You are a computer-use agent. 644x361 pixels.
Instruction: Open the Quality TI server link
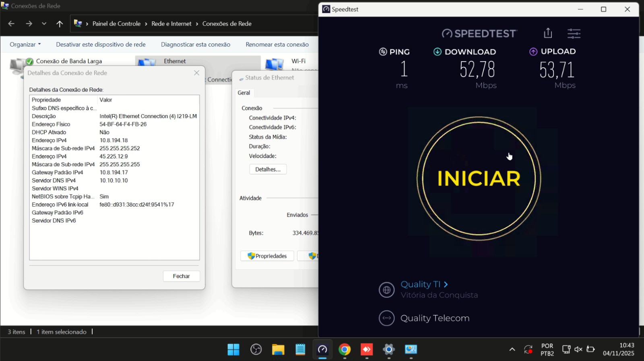[x=424, y=284]
